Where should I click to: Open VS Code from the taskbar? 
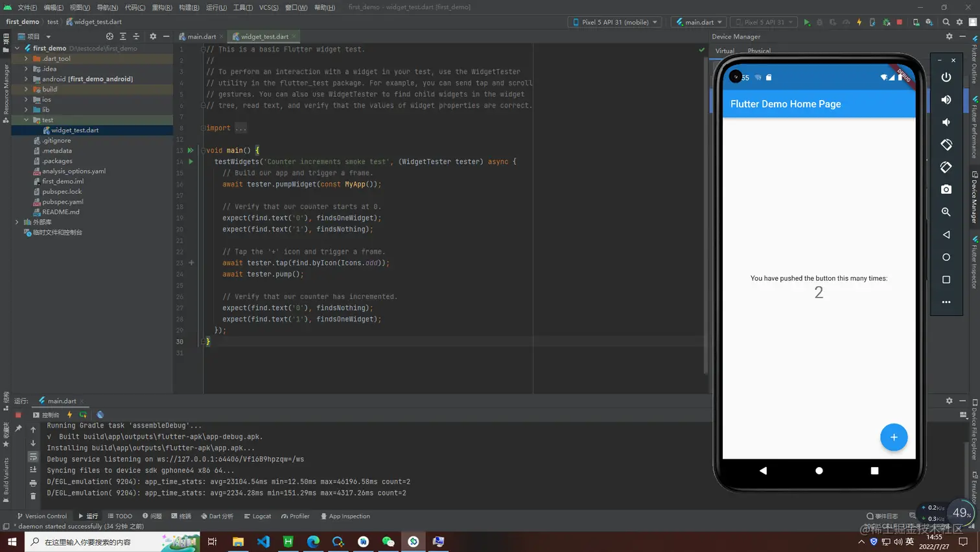coord(263,542)
